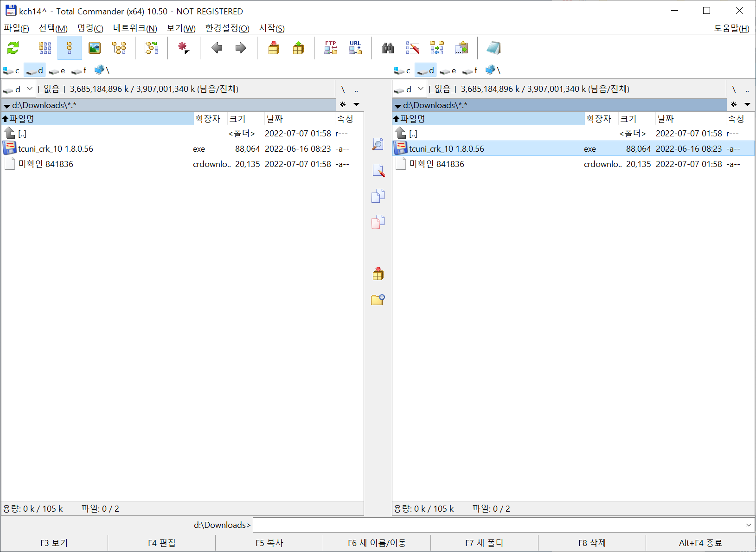Open right panel favorites asterisk menu
Image resolution: width=756 pixels, height=552 pixels.
[734, 104]
